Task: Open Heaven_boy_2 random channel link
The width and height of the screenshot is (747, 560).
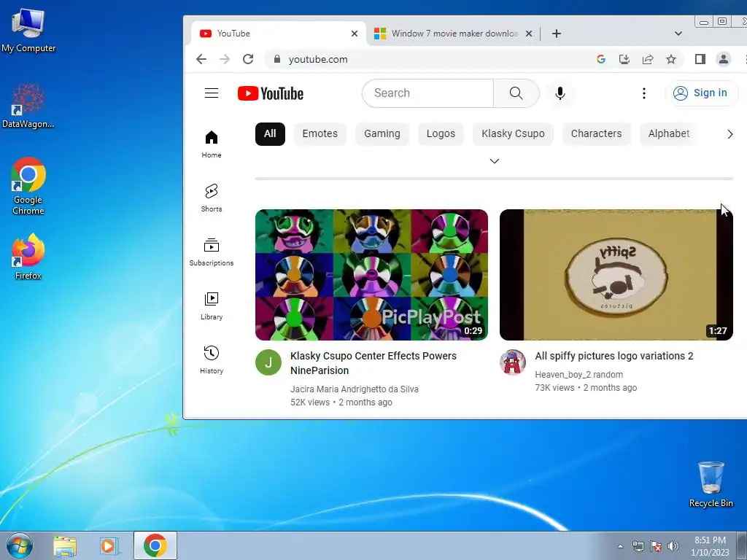Action: pyautogui.click(x=578, y=374)
